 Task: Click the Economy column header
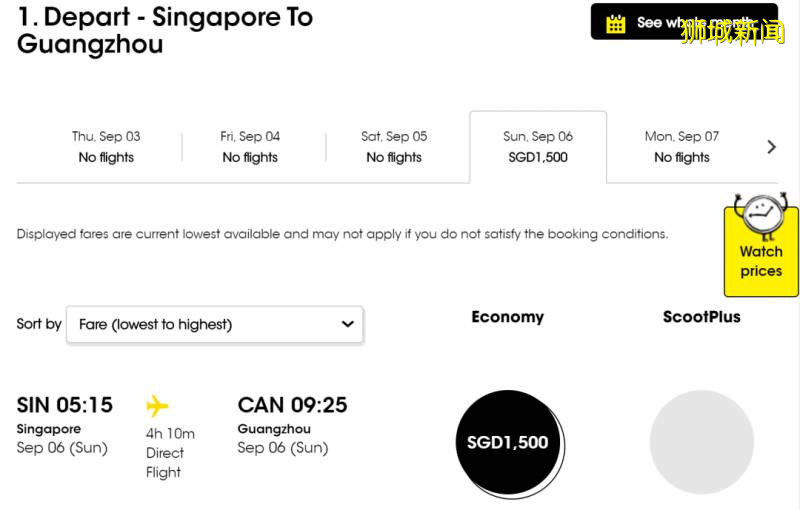point(508,317)
